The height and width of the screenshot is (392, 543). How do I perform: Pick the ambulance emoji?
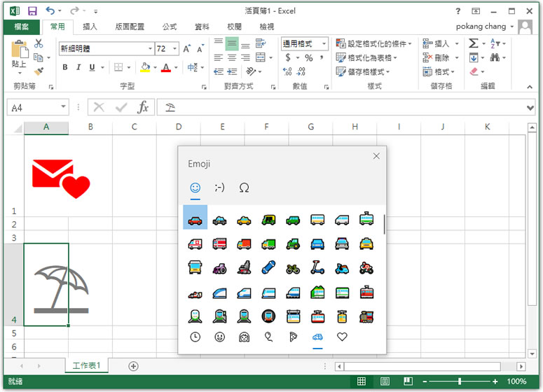(195, 244)
